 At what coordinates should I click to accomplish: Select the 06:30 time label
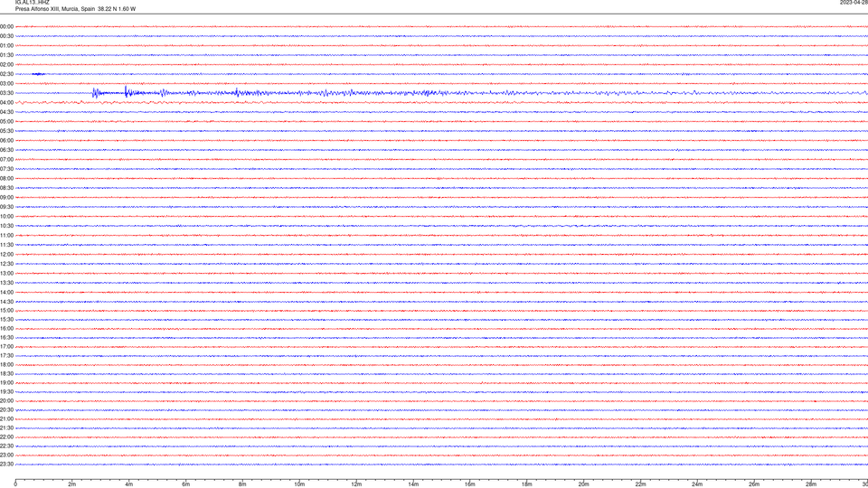(6, 150)
